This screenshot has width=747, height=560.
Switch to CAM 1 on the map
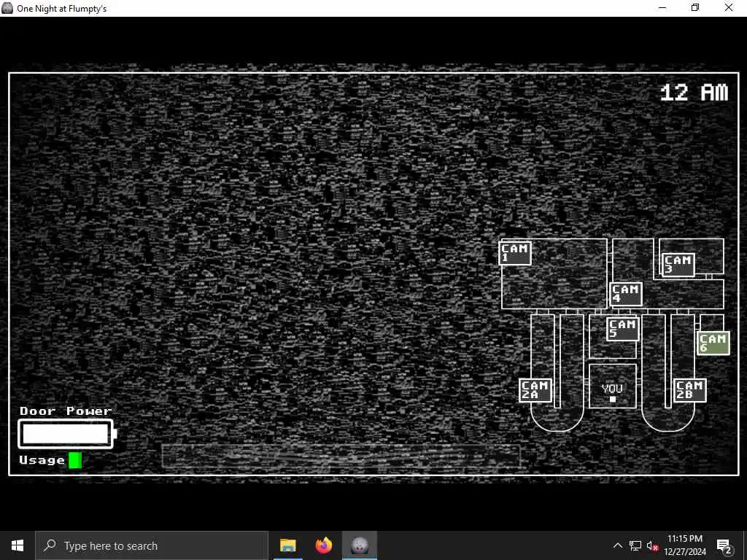click(515, 253)
